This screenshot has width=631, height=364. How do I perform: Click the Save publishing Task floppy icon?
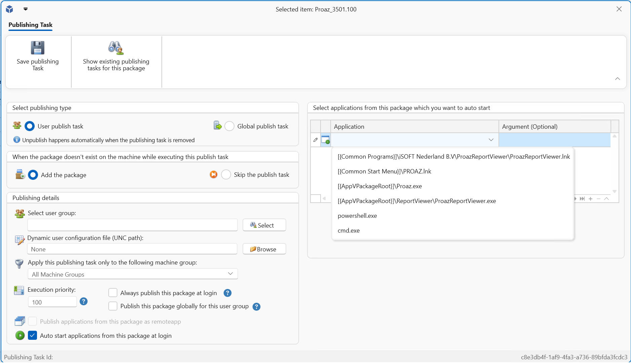pos(37,48)
